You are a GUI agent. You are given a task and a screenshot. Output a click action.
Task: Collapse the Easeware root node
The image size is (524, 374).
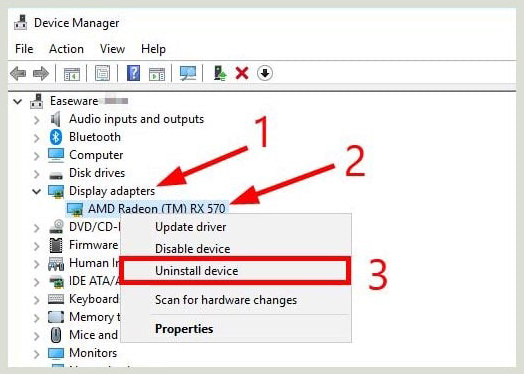pyautogui.click(x=17, y=101)
